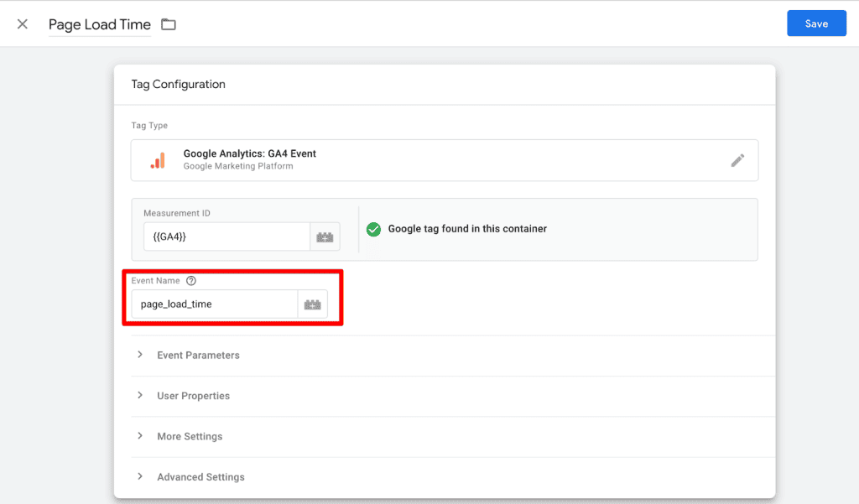This screenshot has height=504, width=859.
Task: Click the folder icon beside the tag name
Action: pos(169,24)
